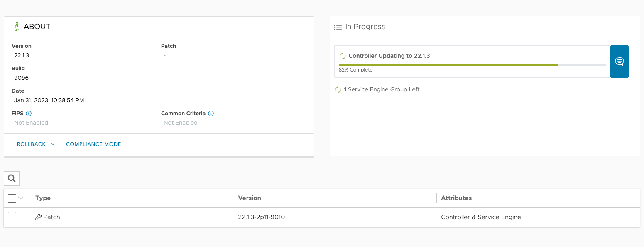Click the Attributes column header
The height and width of the screenshot is (247, 644).
[456, 198]
